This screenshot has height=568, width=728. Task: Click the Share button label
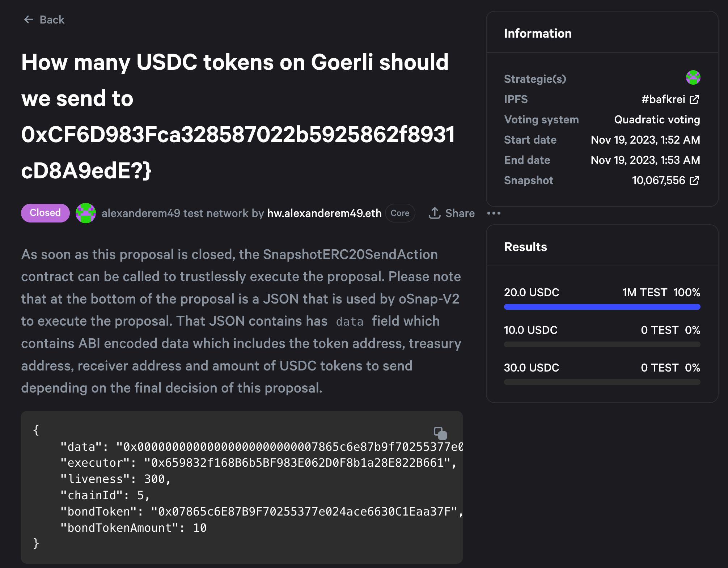coord(460,213)
